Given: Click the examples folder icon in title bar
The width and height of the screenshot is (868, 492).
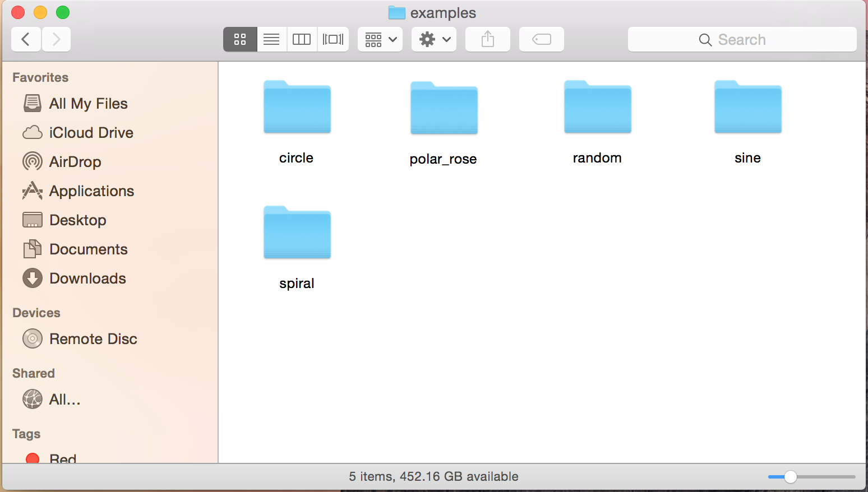Looking at the screenshot, I should tap(397, 12).
